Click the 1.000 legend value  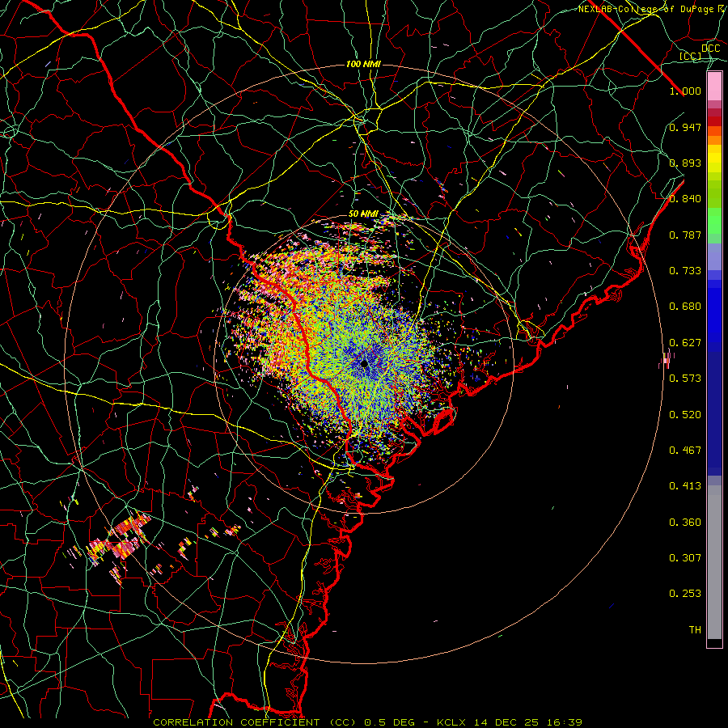coord(685,91)
